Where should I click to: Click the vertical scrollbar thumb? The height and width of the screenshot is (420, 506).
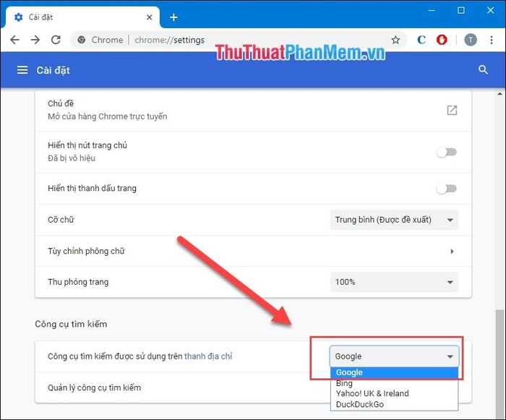point(500,363)
